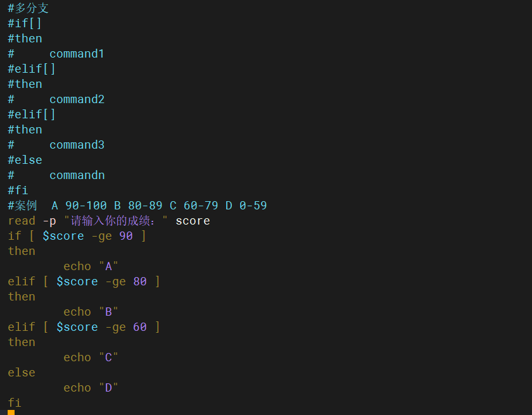Click the number 90 in the if condition

126,236
